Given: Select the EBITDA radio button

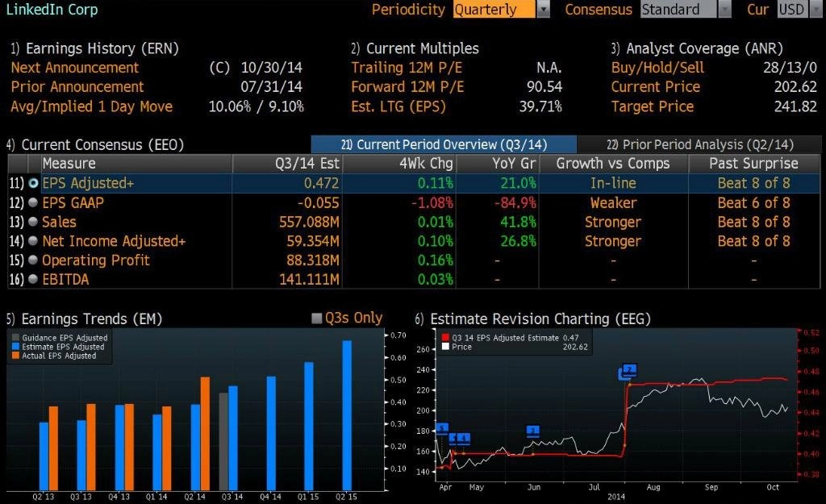Looking at the screenshot, I should (33, 279).
